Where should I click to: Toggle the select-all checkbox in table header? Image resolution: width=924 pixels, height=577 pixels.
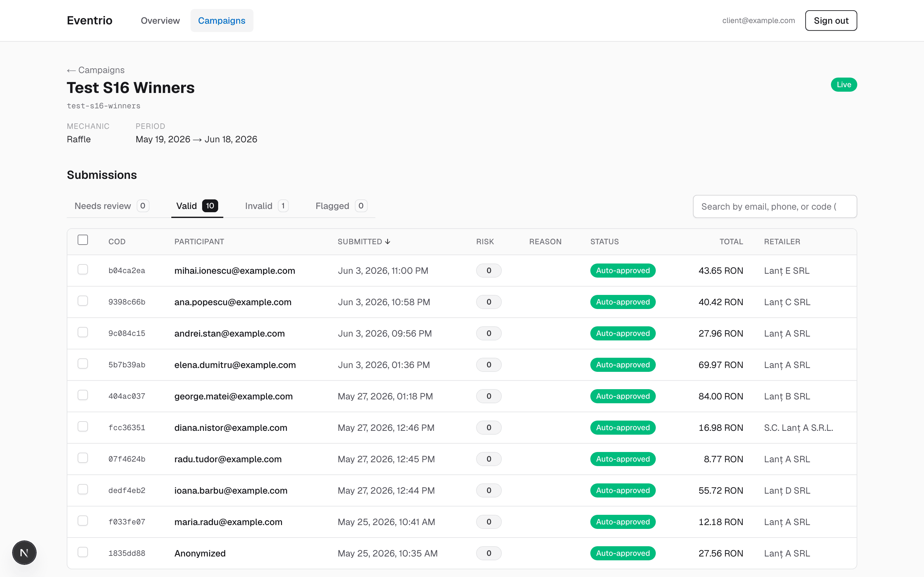pos(83,240)
